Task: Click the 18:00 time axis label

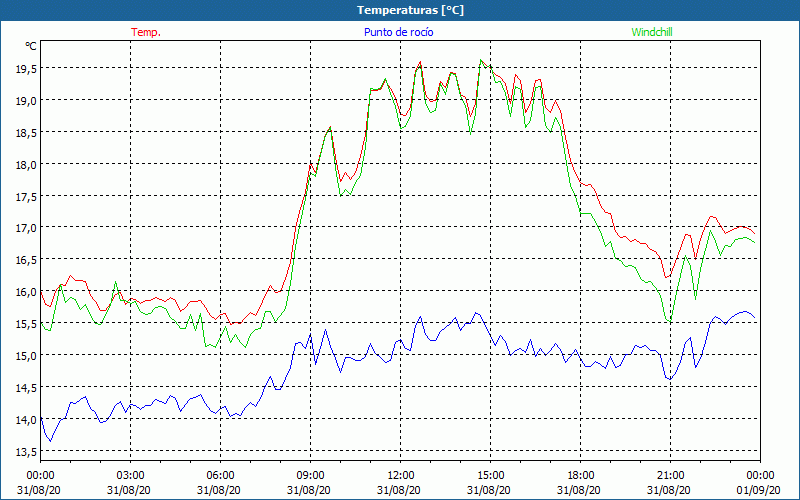Action: (x=580, y=476)
